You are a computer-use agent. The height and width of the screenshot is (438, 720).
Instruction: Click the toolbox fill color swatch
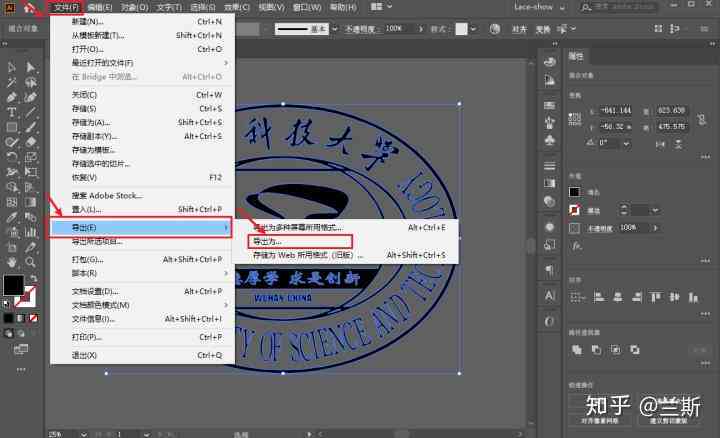pos(13,285)
